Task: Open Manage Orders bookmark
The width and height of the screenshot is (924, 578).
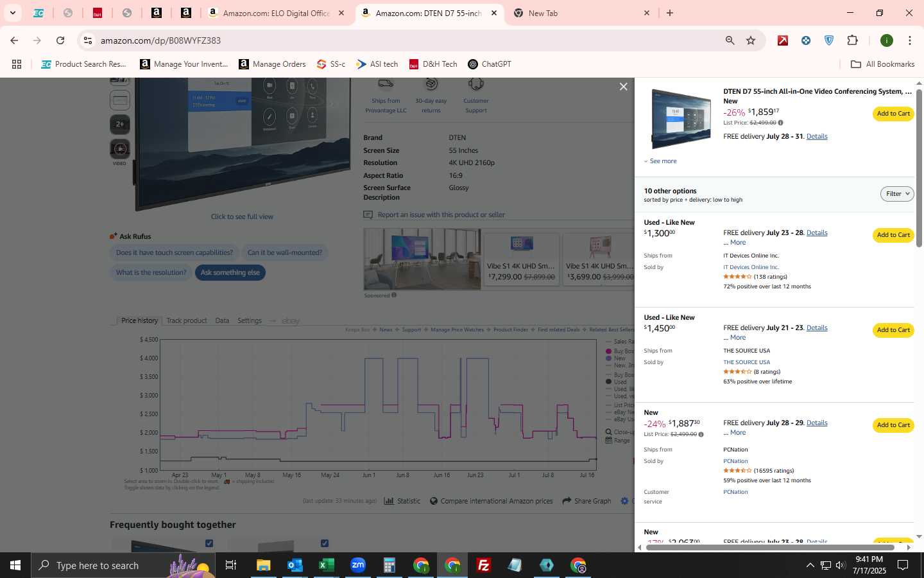Action: point(273,64)
